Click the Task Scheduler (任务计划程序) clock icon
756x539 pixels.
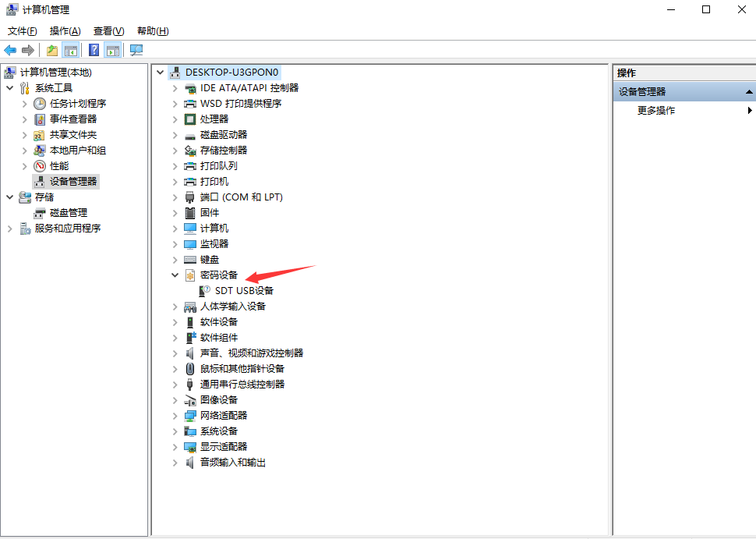40,104
